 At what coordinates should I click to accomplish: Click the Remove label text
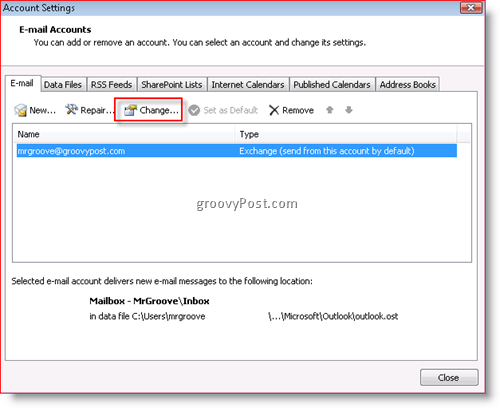(298, 110)
